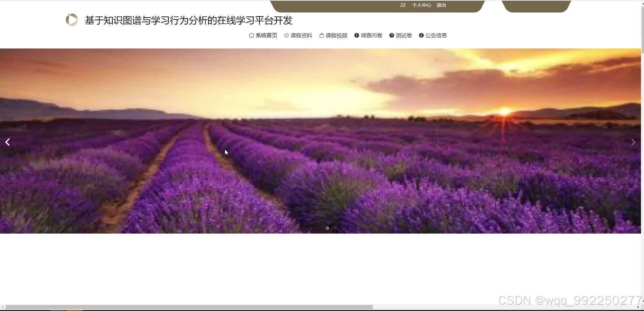The height and width of the screenshot is (311, 644).
Task: Select the carousel indicator dot
Action: (327, 228)
